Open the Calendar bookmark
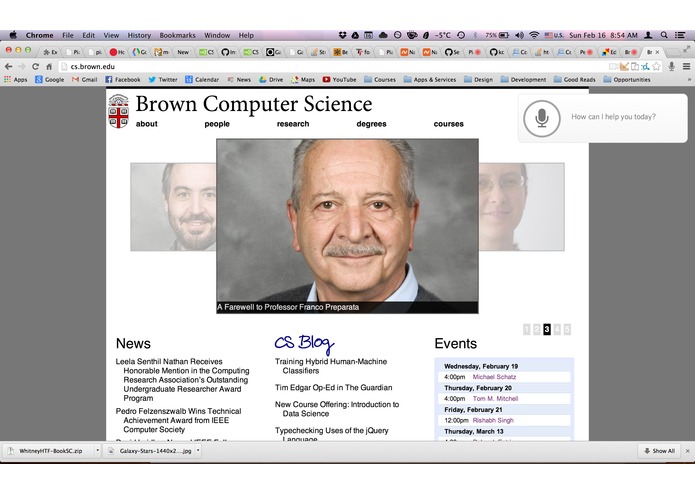This screenshot has height=494, width=695. [x=202, y=80]
